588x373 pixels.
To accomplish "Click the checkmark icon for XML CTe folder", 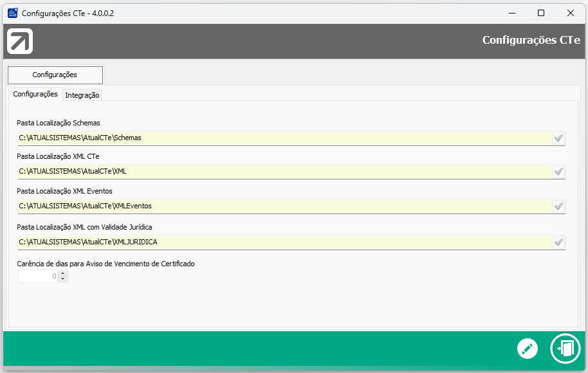I will pos(558,172).
